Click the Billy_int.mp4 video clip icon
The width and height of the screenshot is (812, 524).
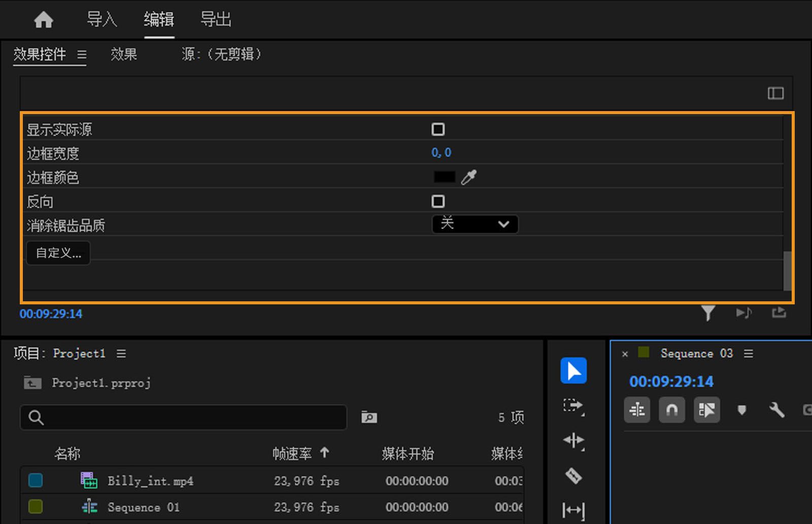(89, 480)
